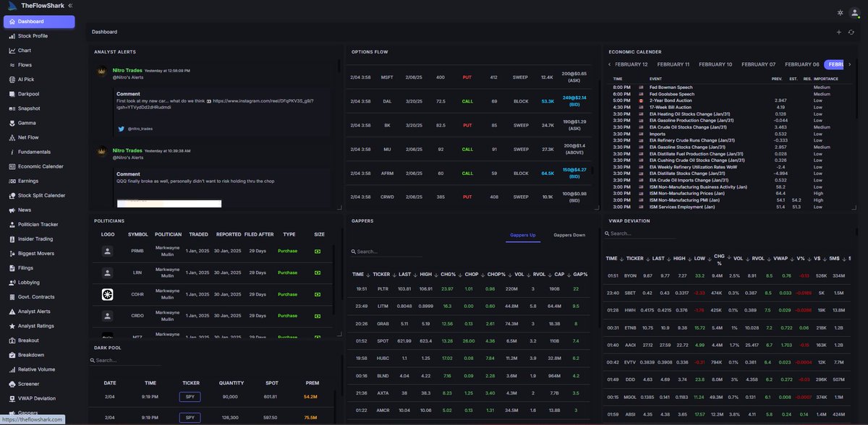Click previous dates arrow in Economic Calender
Screen dimensions: 868x425
(609, 64)
